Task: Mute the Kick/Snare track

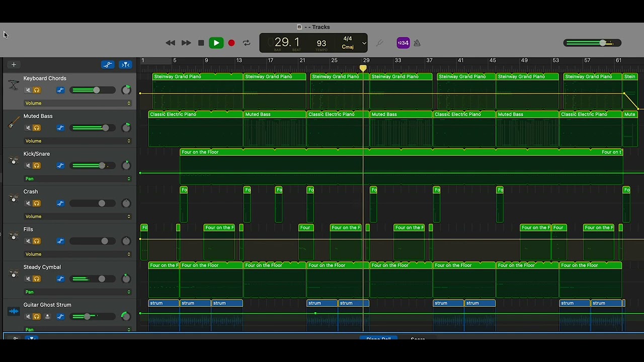Action: [x=28, y=166]
